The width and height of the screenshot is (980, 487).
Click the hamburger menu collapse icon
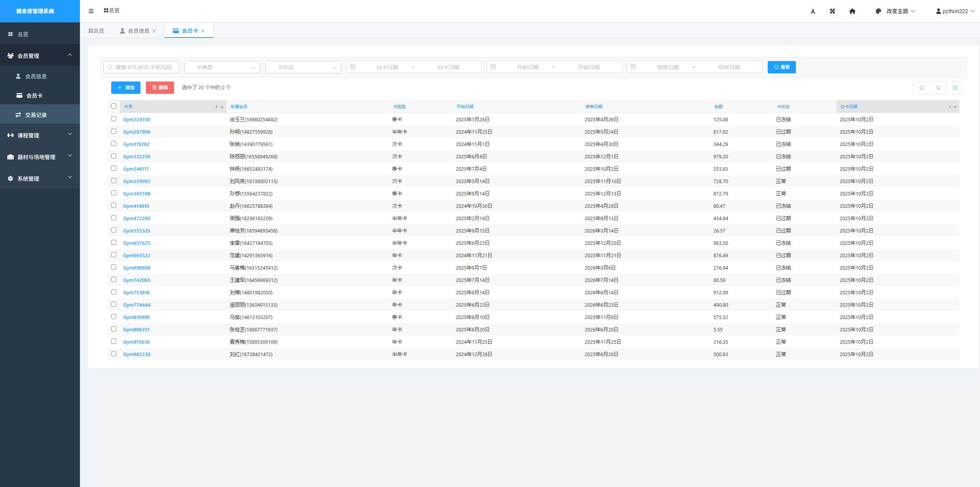click(x=91, y=11)
